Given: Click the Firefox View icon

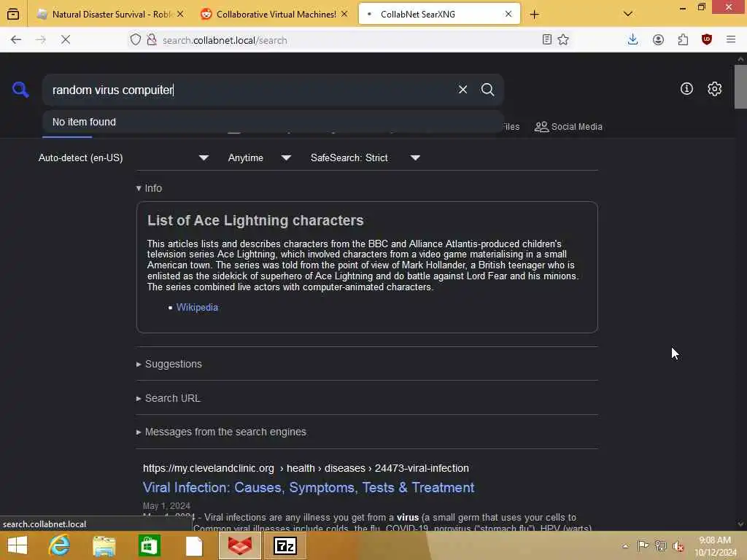Looking at the screenshot, I should 13,15.
